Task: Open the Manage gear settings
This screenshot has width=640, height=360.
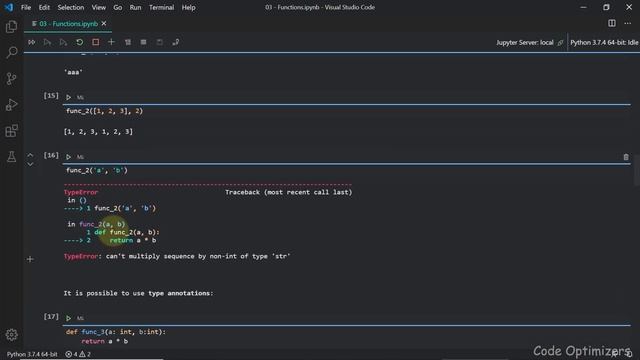Action: click(11, 335)
